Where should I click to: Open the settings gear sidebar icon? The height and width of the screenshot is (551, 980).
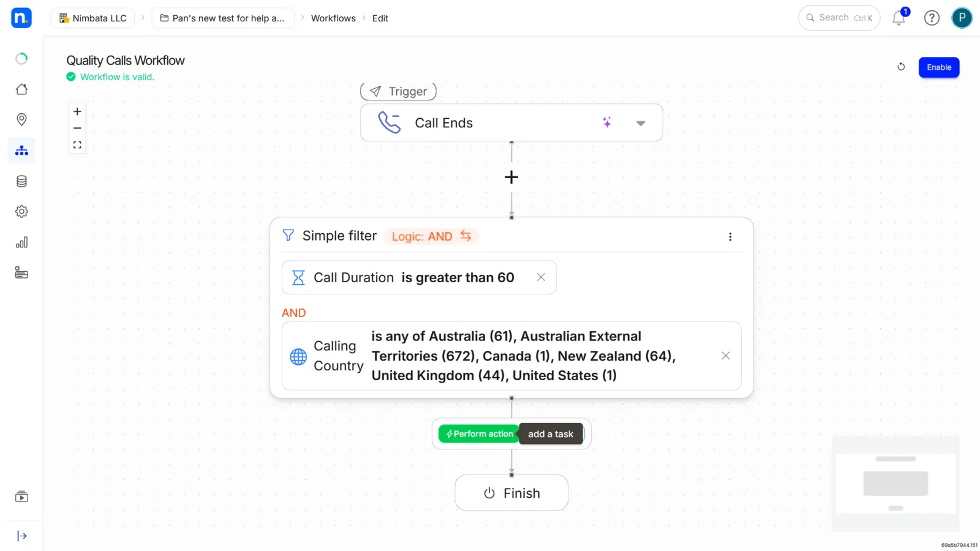pos(21,212)
